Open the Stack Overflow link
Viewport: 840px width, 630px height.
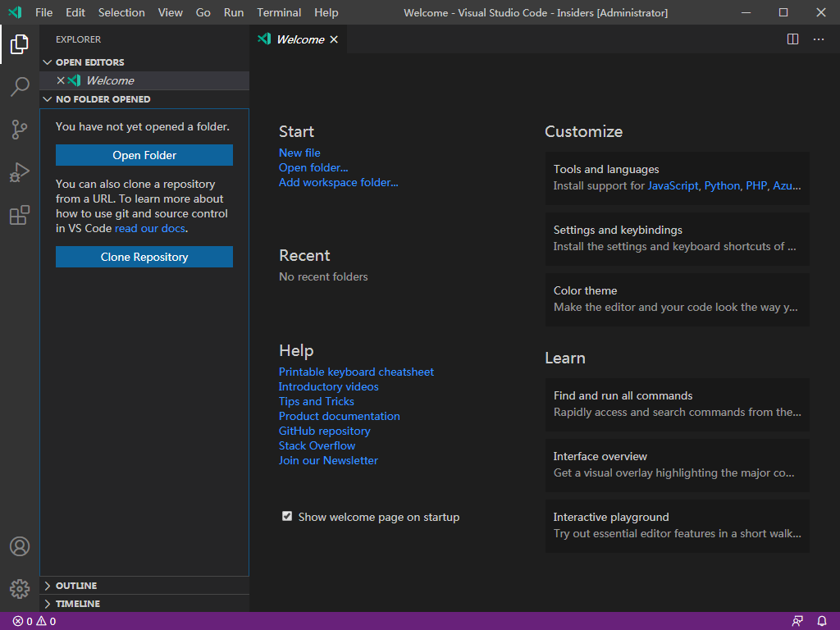pos(317,445)
